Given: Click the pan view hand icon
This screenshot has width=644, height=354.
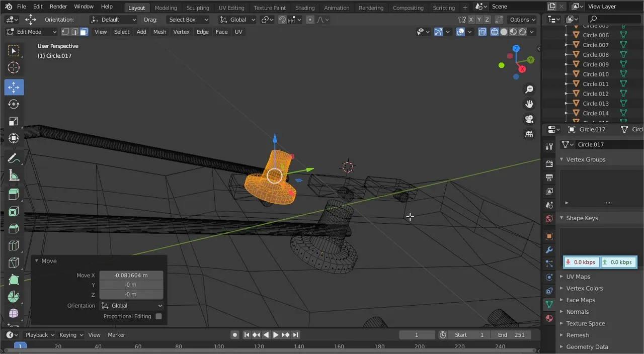Looking at the screenshot, I should (529, 104).
